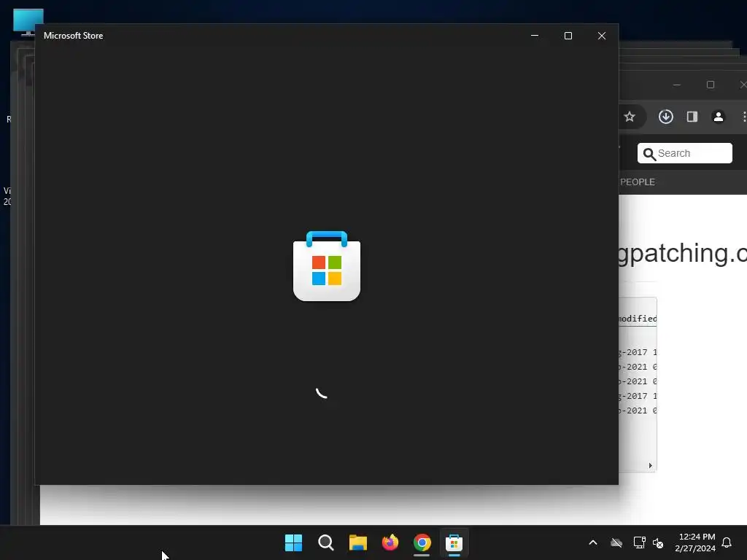The image size is (747, 560).
Task: Toggle Chrome side panel icon
Action: pyautogui.click(x=692, y=117)
